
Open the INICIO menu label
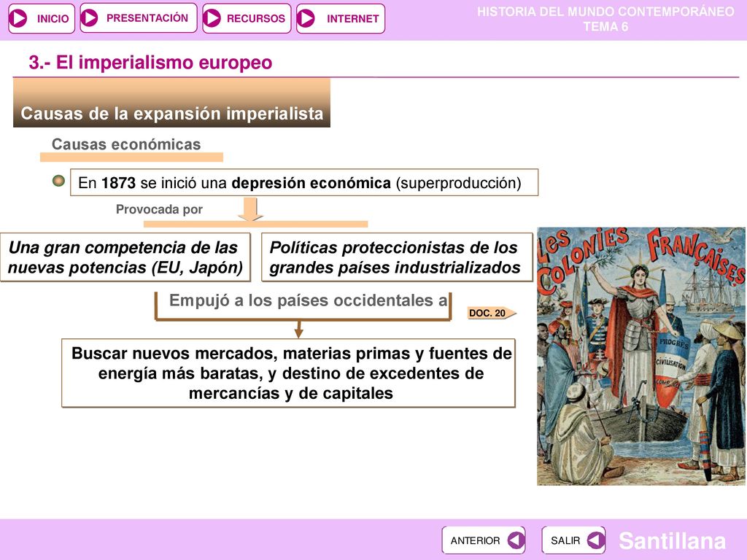pyautogui.click(x=53, y=18)
